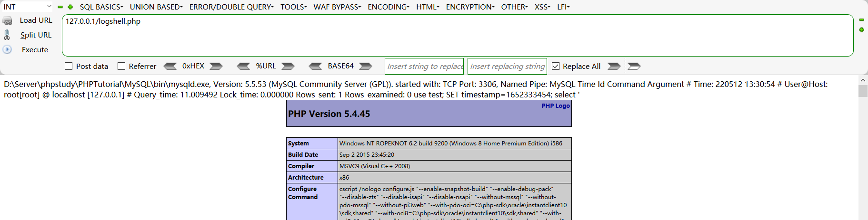Click the dark replace arrow after Replace All
The width and height of the screenshot is (868, 220).
point(614,66)
